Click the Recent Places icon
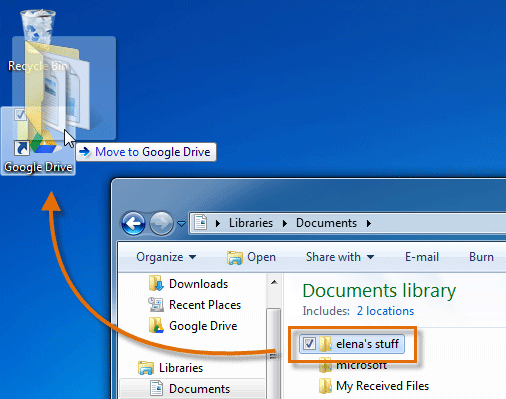The height and width of the screenshot is (399, 506). 156,304
